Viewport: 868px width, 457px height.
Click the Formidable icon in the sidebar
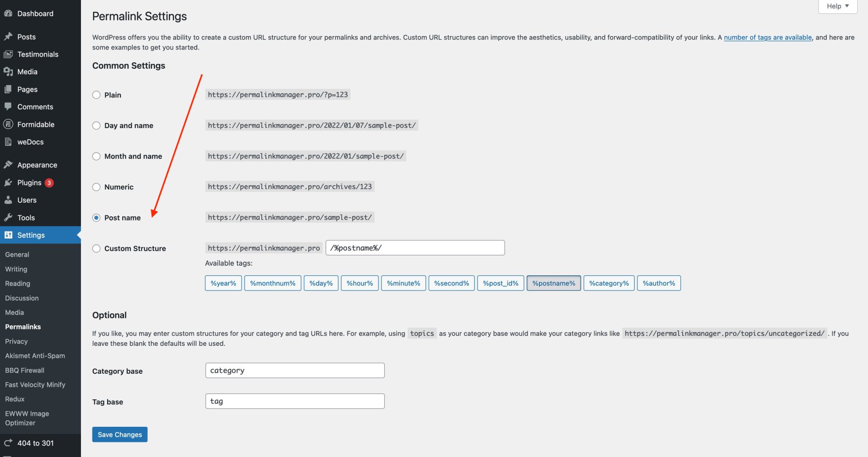[8, 124]
